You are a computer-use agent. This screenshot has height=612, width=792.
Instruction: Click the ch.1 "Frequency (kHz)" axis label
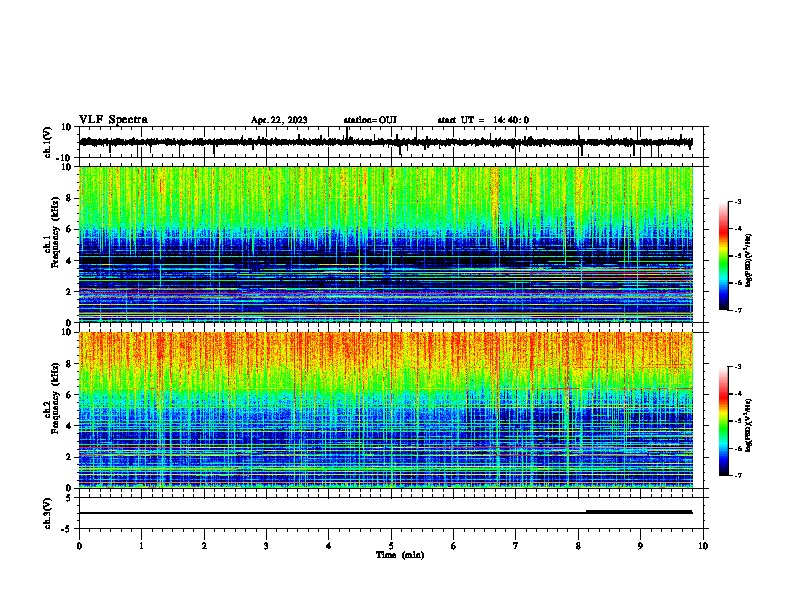(55, 232)
